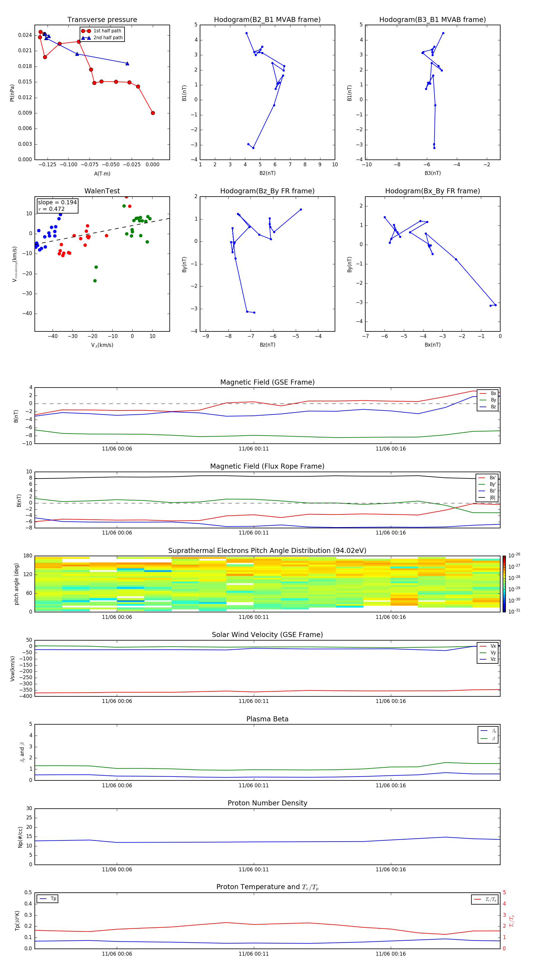The width and height of the screenshot is (535, 980).
Task: Click the "Hodogram(Bz_By FR frame)" title
Action: (x=267, y=191)
